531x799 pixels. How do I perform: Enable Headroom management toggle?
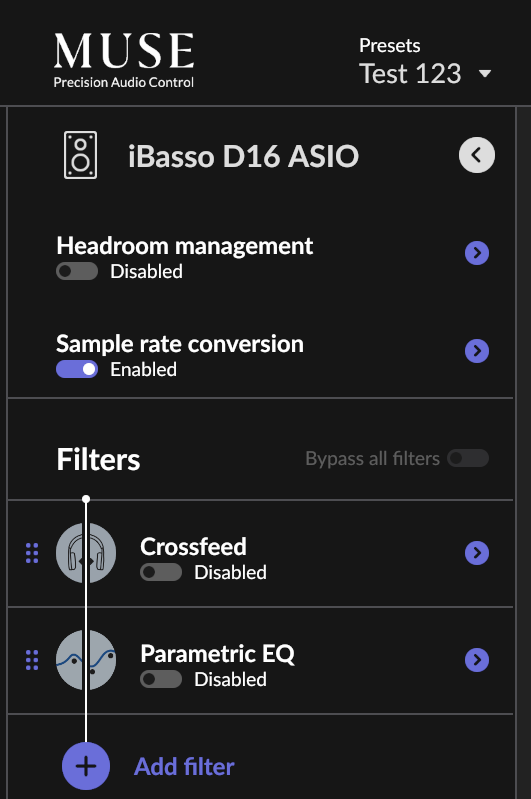click(x=77, y=271)
